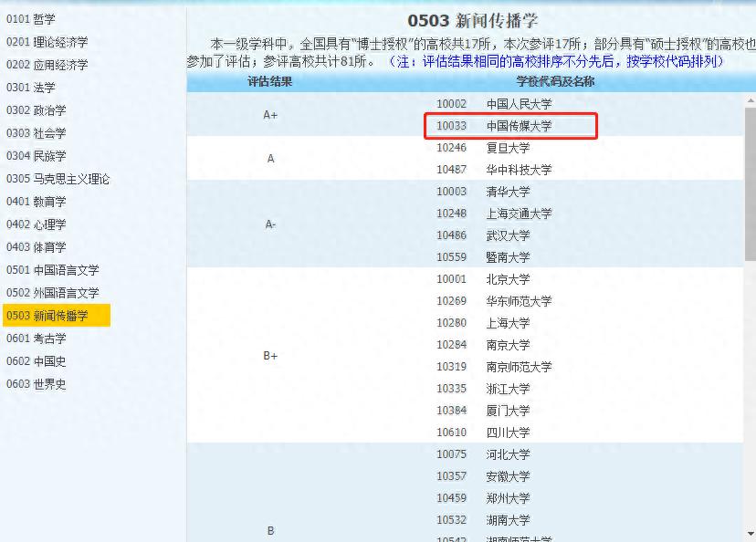Open 0305 马克思主义理论 results
Viewport: 756px width, 542px height.
[59, 178]
